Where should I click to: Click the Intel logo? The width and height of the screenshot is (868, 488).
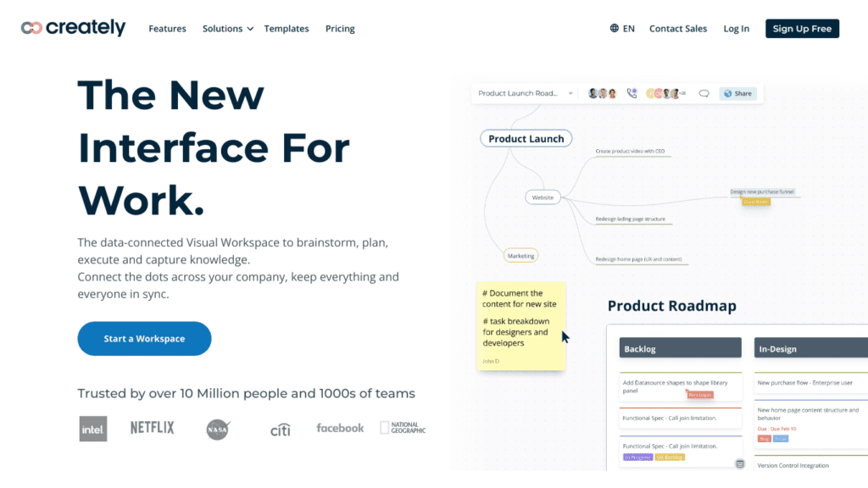click(x=92, y=429)
